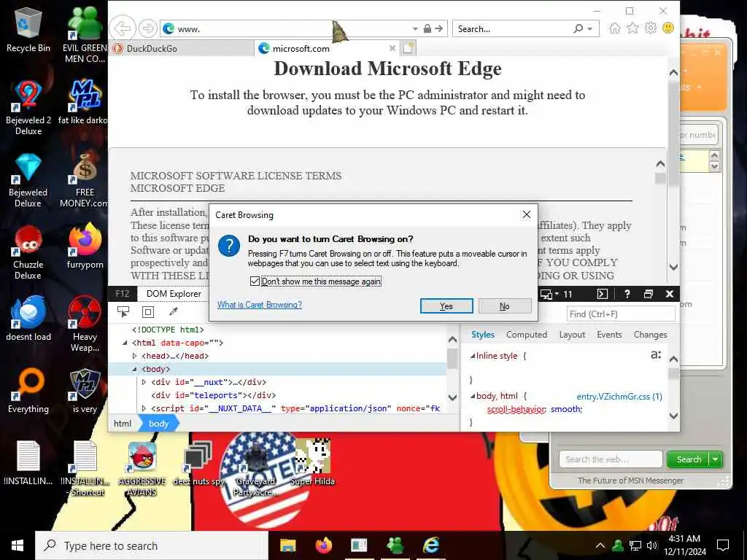
Task: Click the Windows taskbar search box
Action: click(x=152, y=545)
